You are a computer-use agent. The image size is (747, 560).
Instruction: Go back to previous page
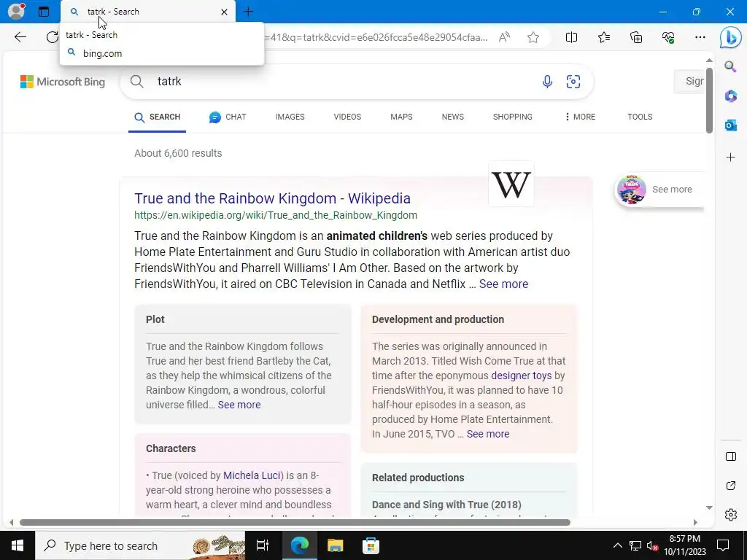[x=20, y=37]
